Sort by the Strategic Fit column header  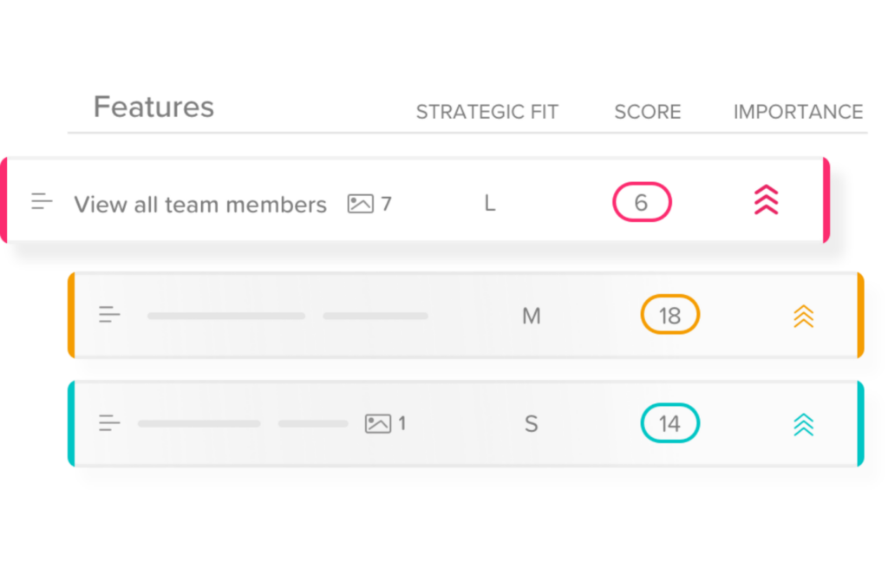486,112
